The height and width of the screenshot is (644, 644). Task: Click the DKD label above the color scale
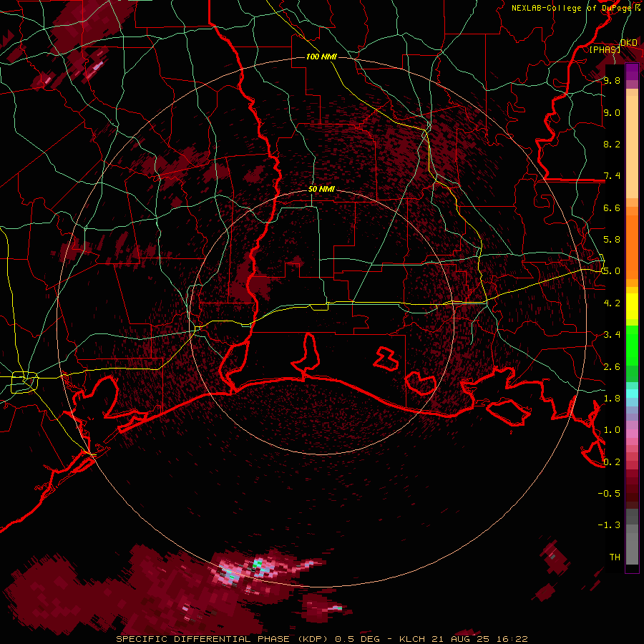629,43
